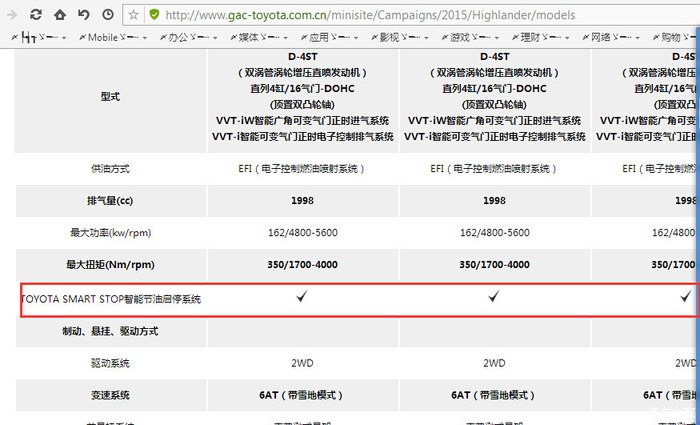Expand dropdown arrow beside 应用 bookmark
700x425 pixels.
(355, 38)
